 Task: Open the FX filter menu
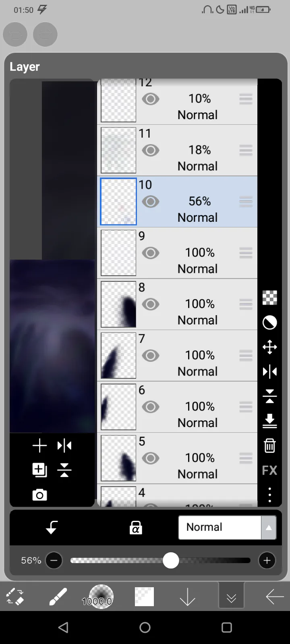[x=269, y=470]
